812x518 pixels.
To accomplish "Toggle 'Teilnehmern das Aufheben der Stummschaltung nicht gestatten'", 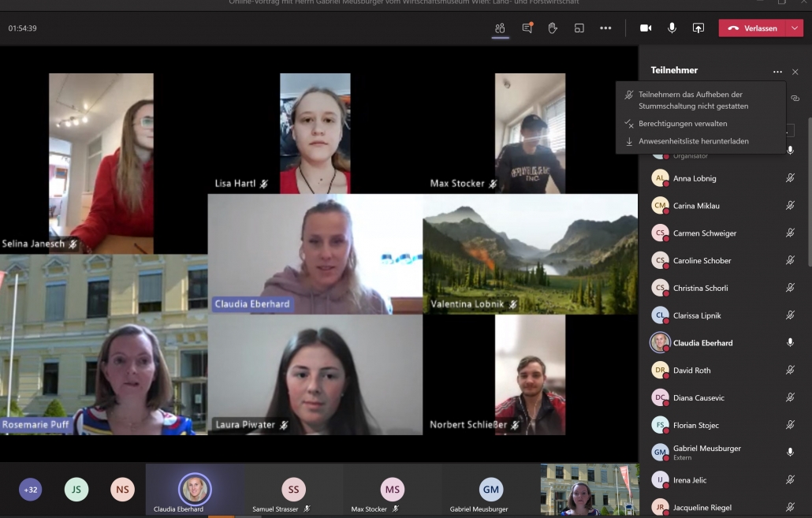I will click(693, 100).
